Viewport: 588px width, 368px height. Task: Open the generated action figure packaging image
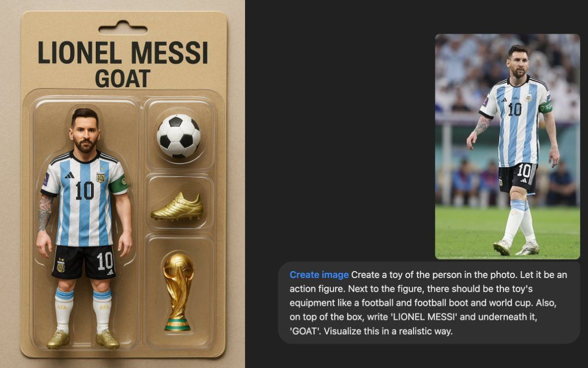pyautogui.click(x=122, y=184)
